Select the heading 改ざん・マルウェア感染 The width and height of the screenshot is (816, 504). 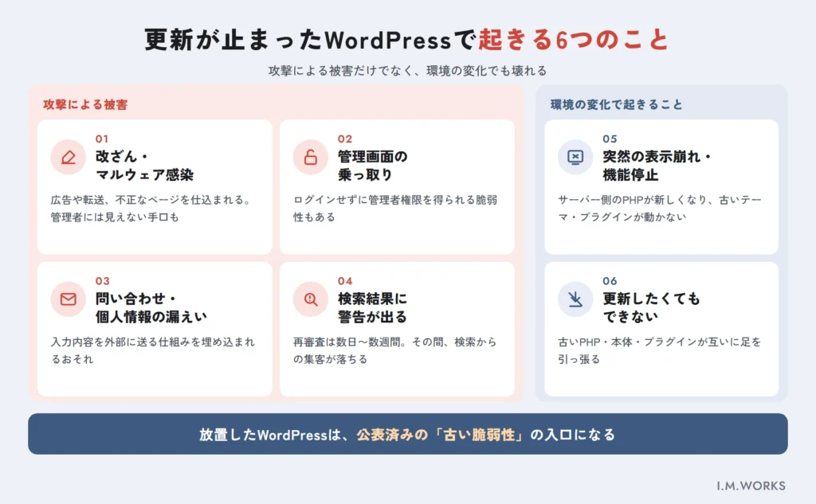coord(144,166)
